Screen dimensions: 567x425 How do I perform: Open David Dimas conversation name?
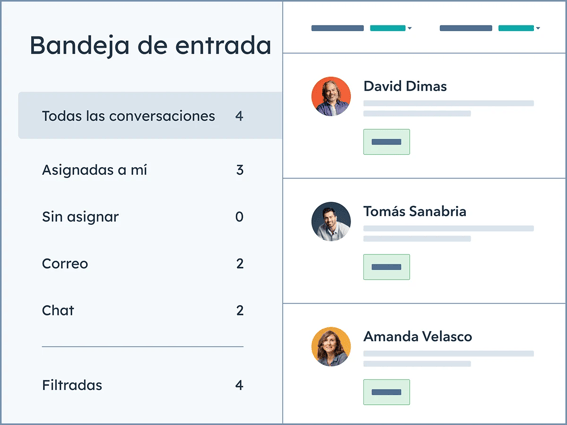[405, 86]
